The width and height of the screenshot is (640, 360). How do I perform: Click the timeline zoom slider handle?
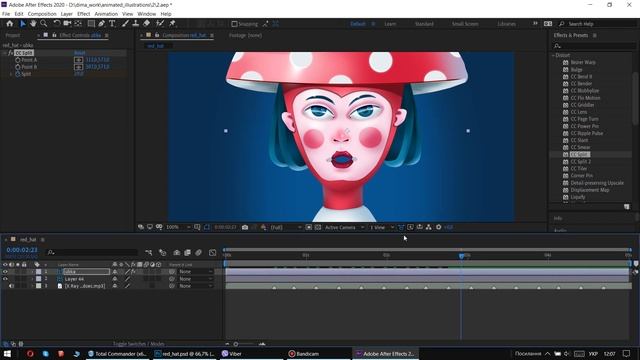[x=236, y=344]
